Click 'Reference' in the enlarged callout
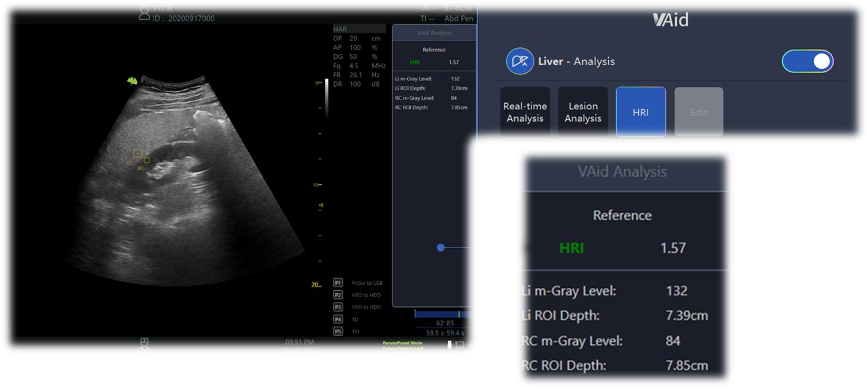868x388 pixels. click(x=622, y=215)
